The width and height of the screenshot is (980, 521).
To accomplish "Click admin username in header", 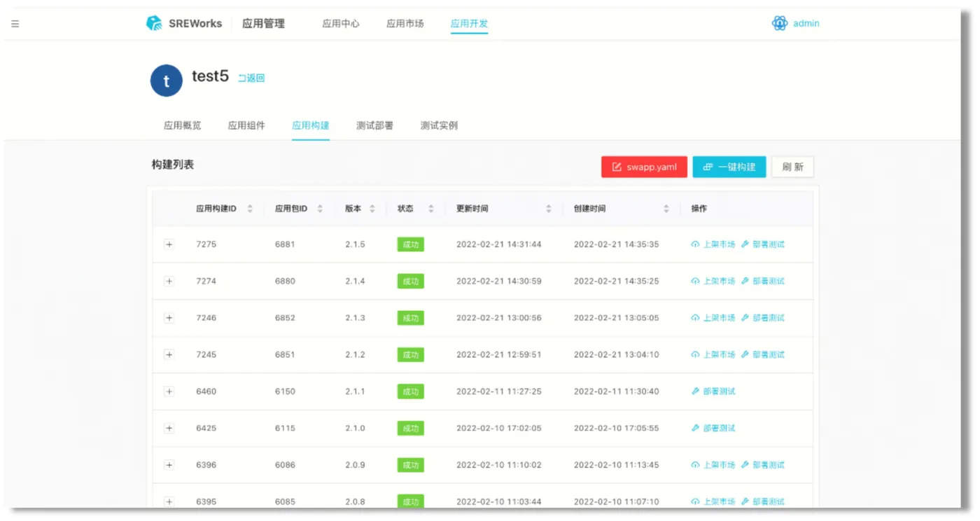I will 806,24.
